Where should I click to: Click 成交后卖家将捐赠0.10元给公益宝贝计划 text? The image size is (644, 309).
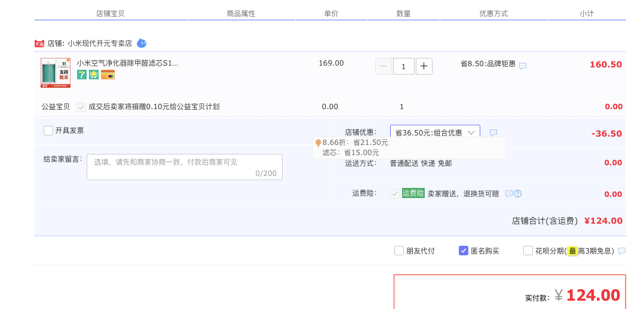click(x=154, y=107)
